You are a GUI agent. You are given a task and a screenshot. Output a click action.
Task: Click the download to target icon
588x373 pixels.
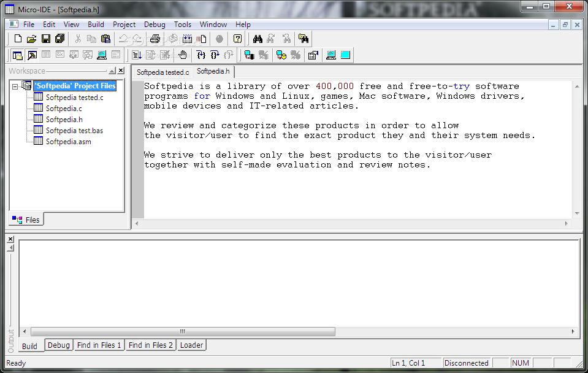click(x=281, y=55)
